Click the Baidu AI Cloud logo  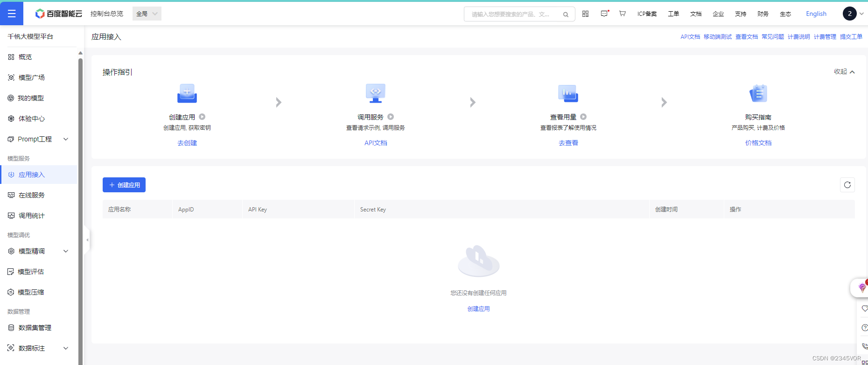pyautogui.click(x=59, y=14)
